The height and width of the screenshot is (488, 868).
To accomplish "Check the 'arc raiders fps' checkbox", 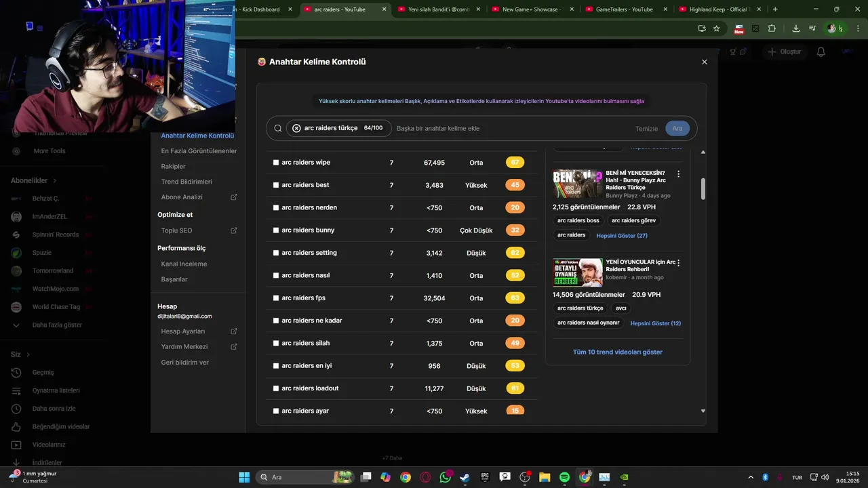I will 276,298.
